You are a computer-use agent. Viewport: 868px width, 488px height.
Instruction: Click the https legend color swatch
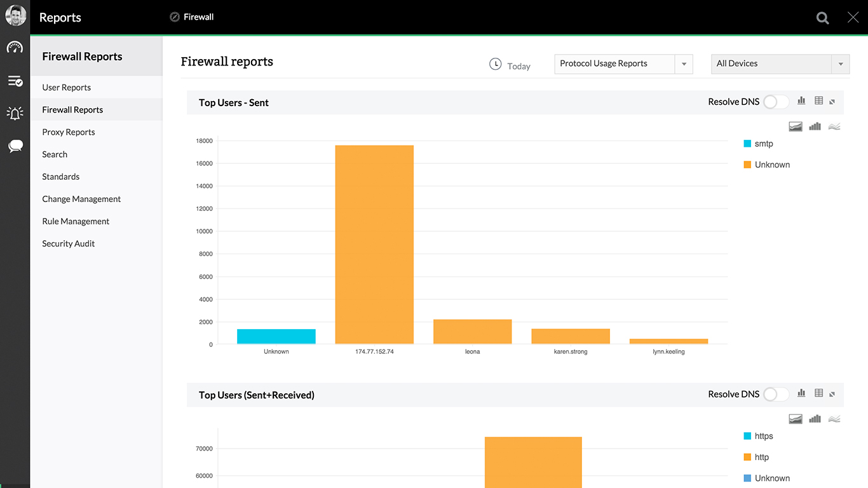[747, 436]
